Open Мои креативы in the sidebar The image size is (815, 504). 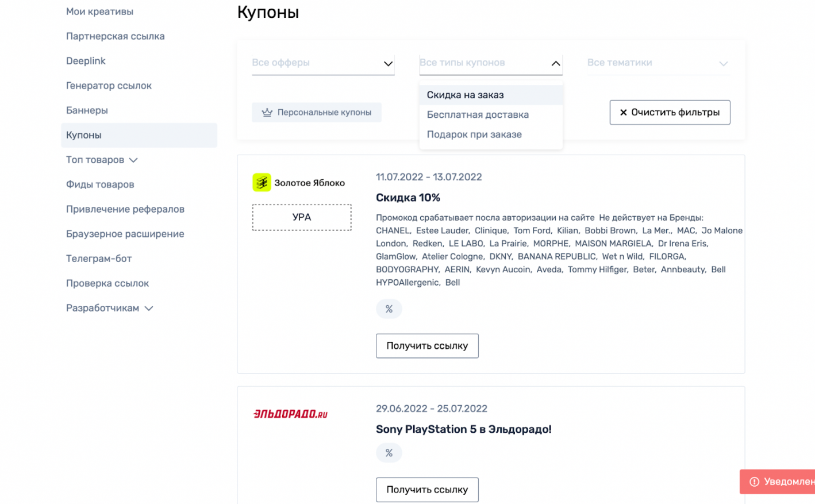100,11
